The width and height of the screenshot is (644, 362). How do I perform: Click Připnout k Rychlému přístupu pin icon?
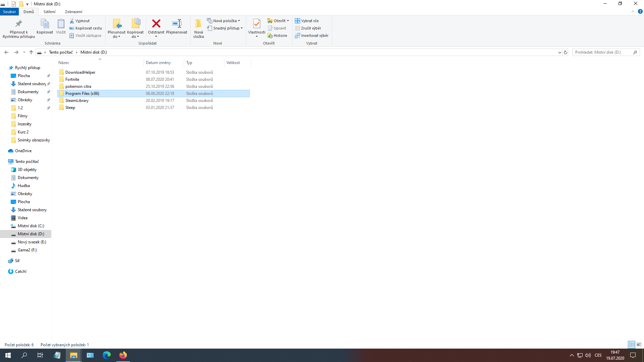[18, 24]
